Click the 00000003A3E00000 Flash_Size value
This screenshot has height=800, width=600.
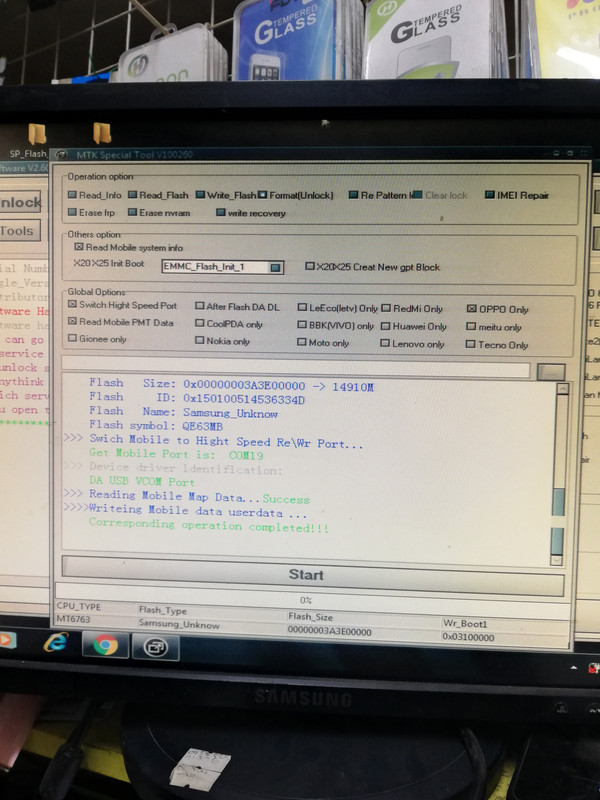pyautogui.click(x=329, y=631)
